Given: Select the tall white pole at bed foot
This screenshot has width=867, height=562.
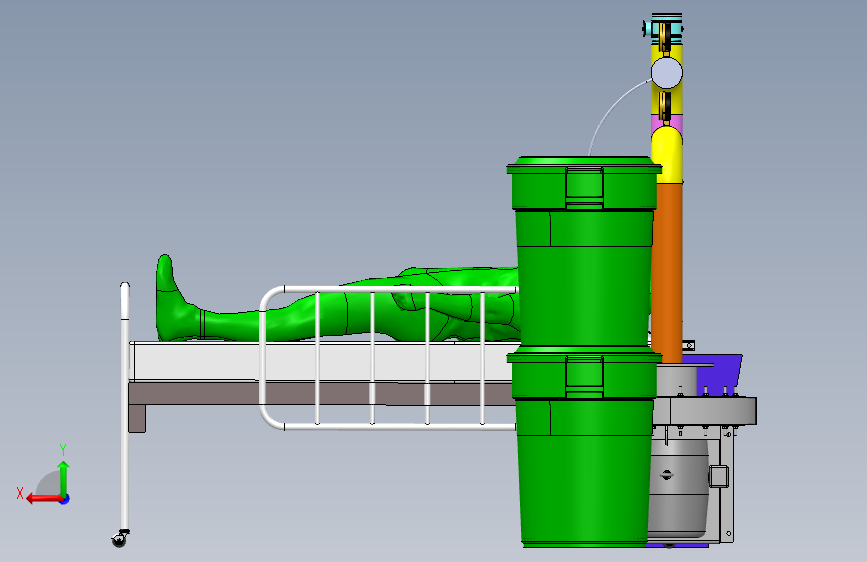Looking at the screenshot, I should (125, 407).
